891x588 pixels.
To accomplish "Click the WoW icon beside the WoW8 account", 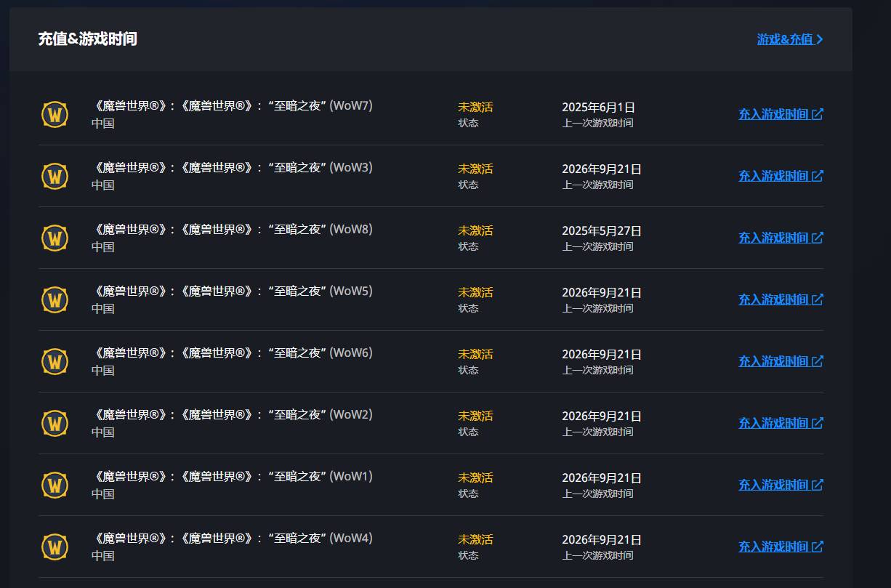I will coord(55,238).
